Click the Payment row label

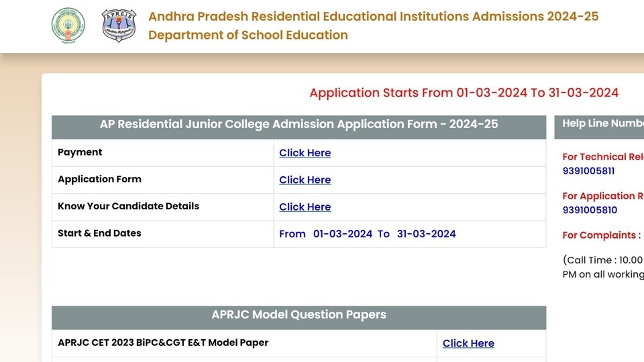point(80,152)
